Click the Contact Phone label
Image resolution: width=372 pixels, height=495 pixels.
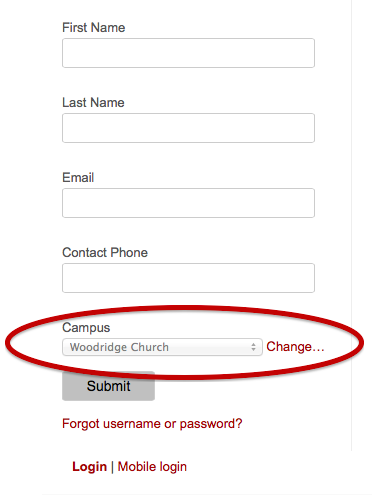point(105,252)
